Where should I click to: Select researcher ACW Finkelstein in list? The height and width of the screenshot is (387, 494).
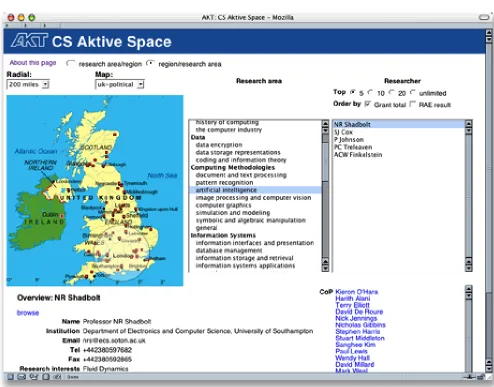coord(358,155)
